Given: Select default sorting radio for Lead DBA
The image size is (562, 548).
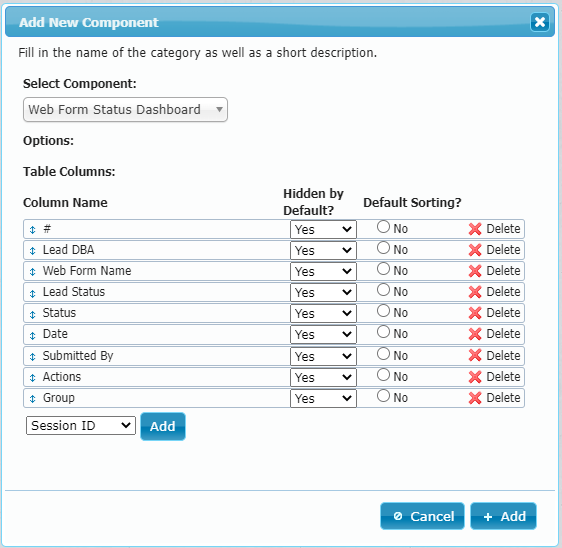Looking at the screenshot, I should pyautogui.click(x=383, y=248).
